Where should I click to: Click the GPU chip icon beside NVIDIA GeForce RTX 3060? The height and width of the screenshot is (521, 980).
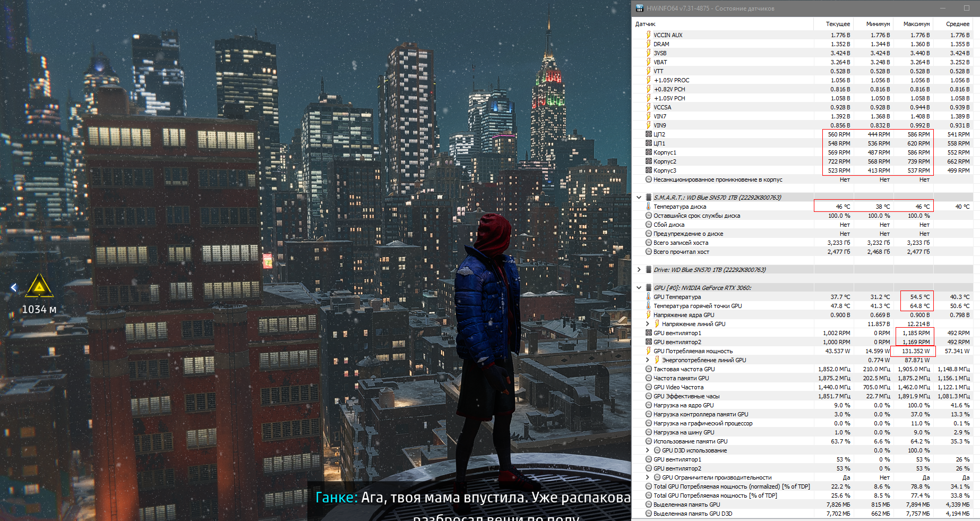pos(648,288)
